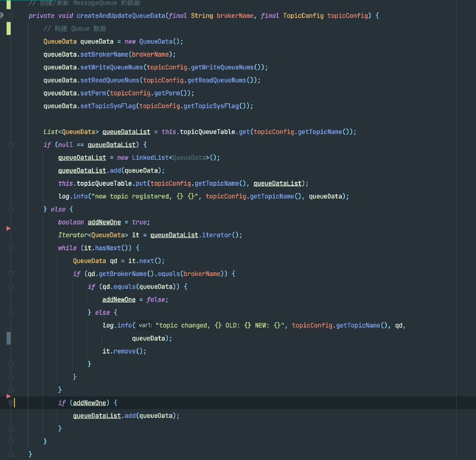The height and width of the screenshot is (460, 476).
Task: Click the @ gutter icon beside createAndUpdateQueueData
Action: (x=1, y=15)
